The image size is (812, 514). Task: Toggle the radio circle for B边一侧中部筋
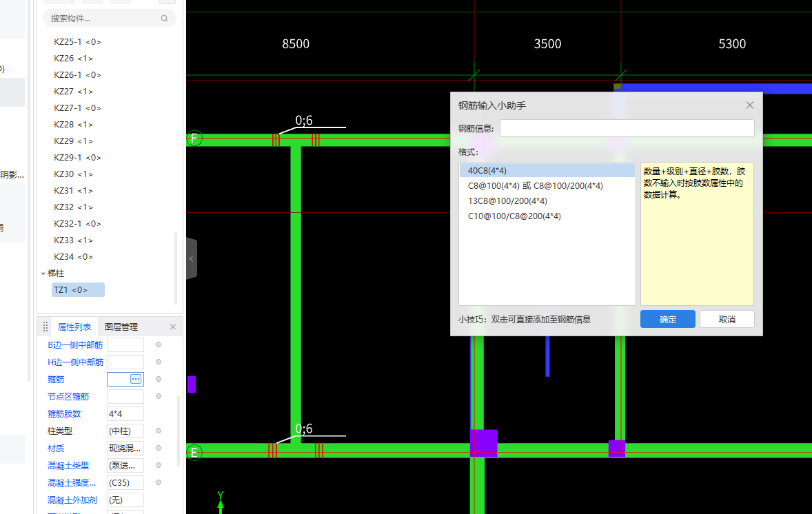click(159, 345)
